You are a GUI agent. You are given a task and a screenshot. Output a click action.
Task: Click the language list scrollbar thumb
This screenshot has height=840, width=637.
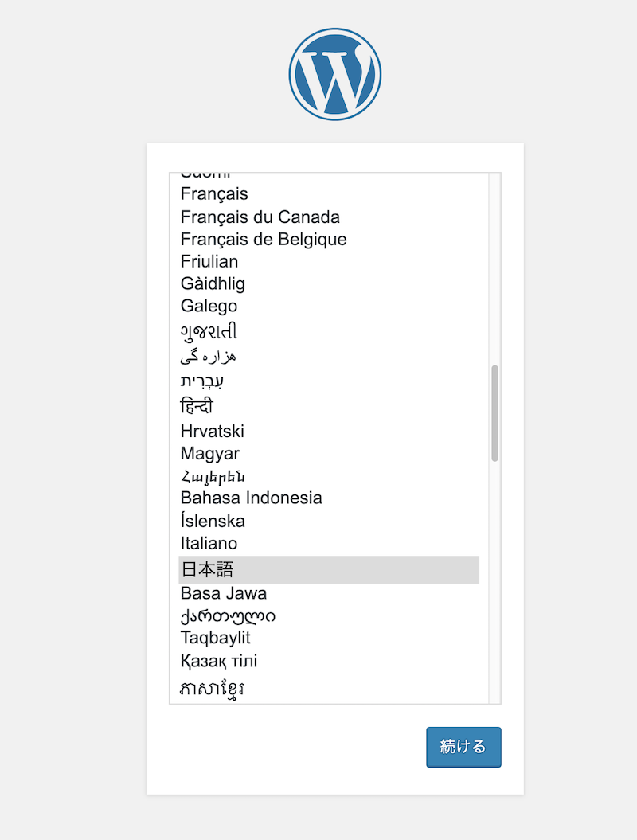pos(494,413)
